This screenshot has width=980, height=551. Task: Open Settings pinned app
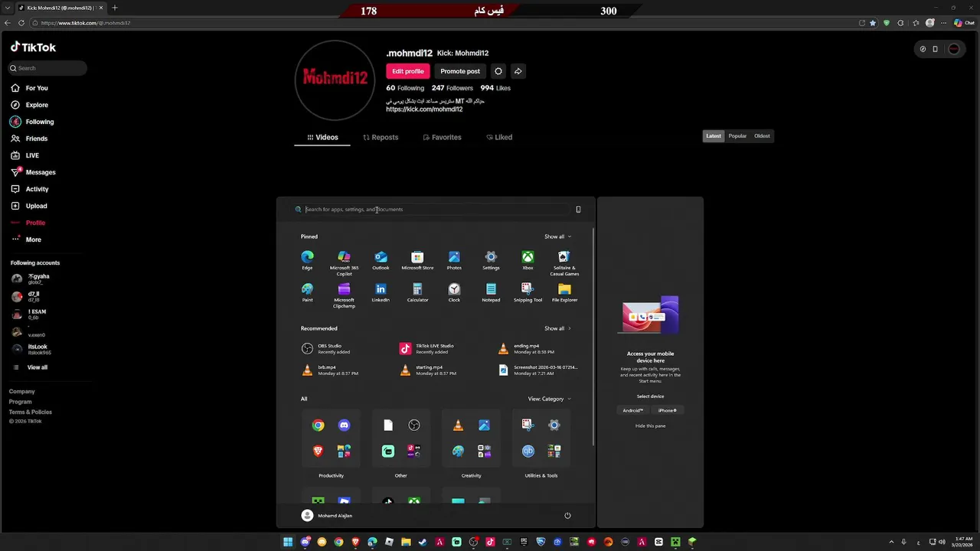(491, 260)
